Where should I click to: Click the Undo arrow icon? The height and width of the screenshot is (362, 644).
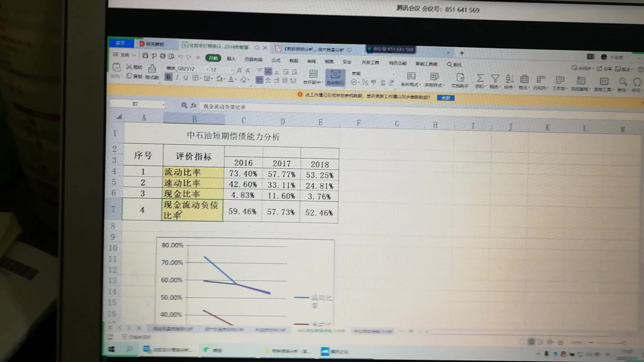180,57
